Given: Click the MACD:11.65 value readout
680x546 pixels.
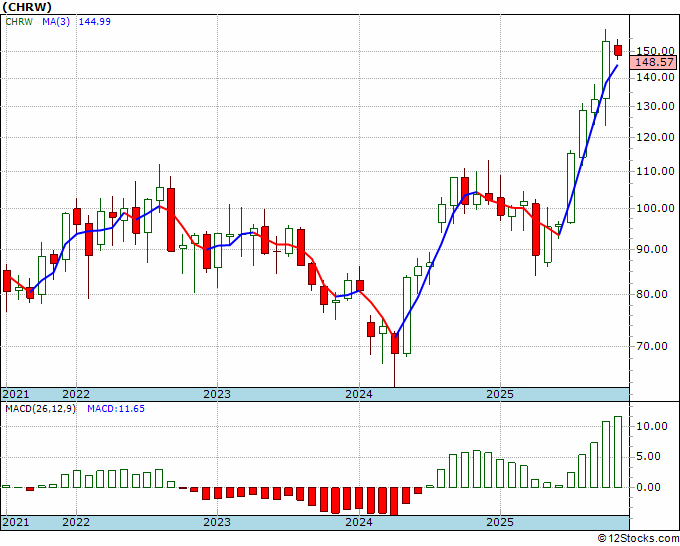Looking at the screenshot, I should coord(116,409).
